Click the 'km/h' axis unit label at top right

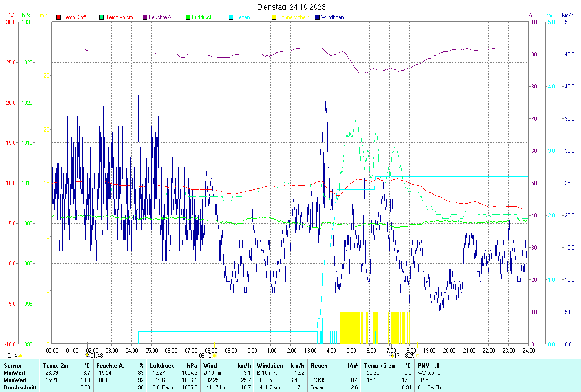coord(567,15)
